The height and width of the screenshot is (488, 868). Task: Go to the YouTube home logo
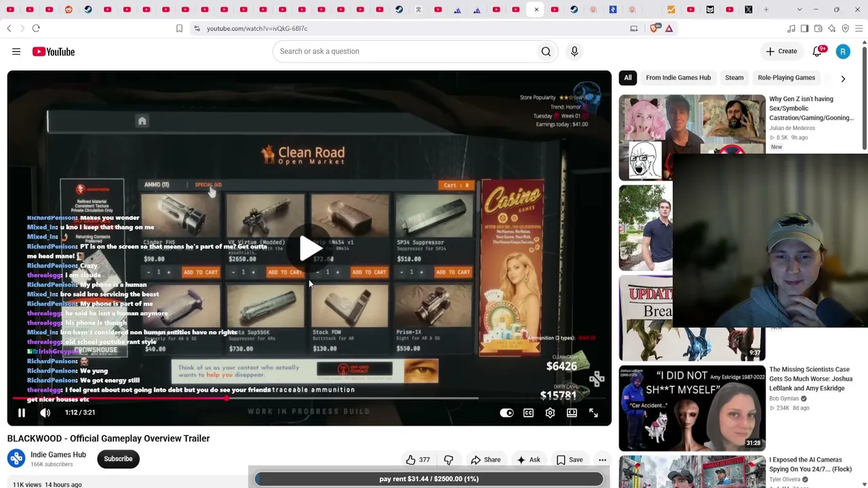click(x=53, y=52)
